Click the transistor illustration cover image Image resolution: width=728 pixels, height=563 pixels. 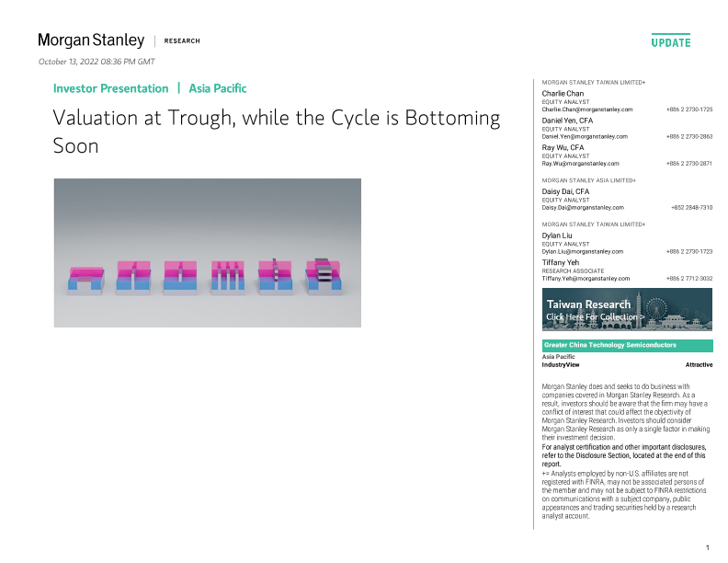tap(207, 253)
